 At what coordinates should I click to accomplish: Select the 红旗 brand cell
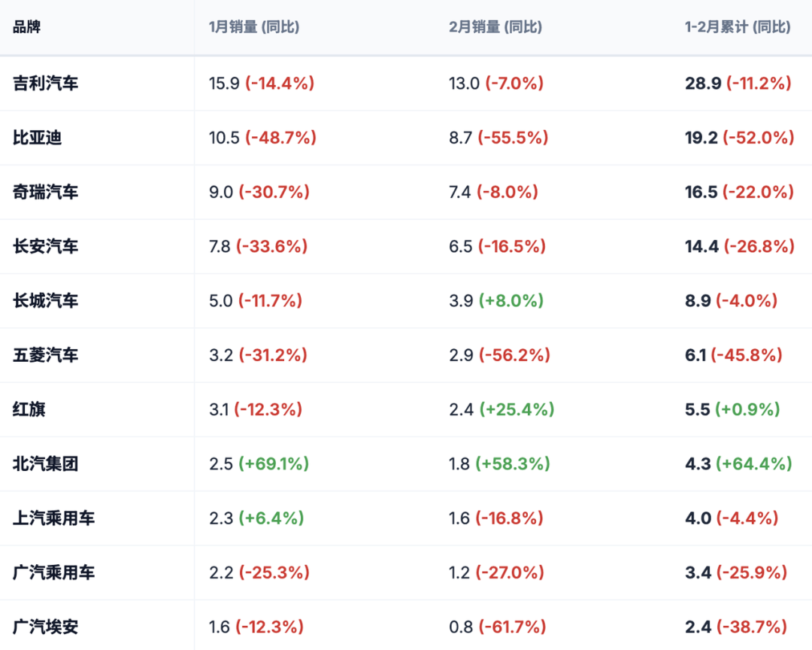[29, 409]
